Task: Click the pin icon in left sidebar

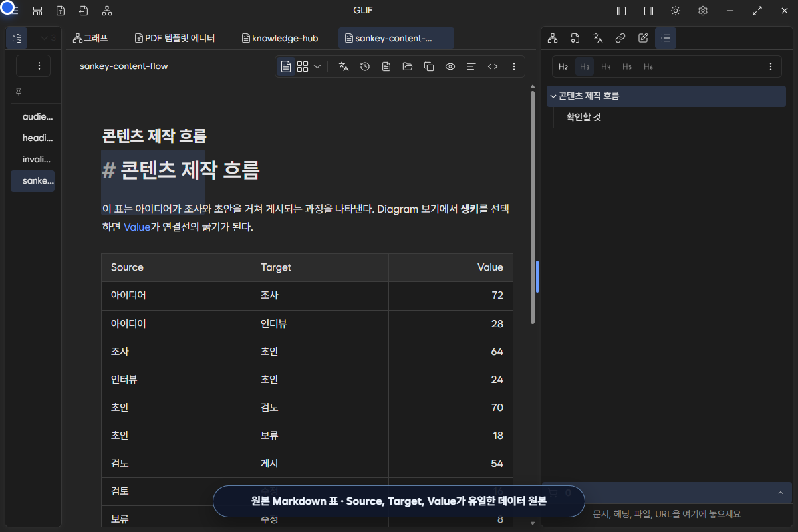Action: click(x=19, y=92)
